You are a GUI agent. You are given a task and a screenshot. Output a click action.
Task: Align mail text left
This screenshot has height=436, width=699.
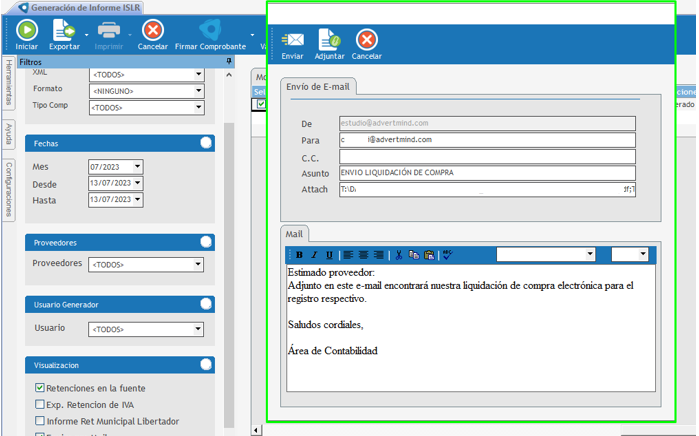coord(348,255)
